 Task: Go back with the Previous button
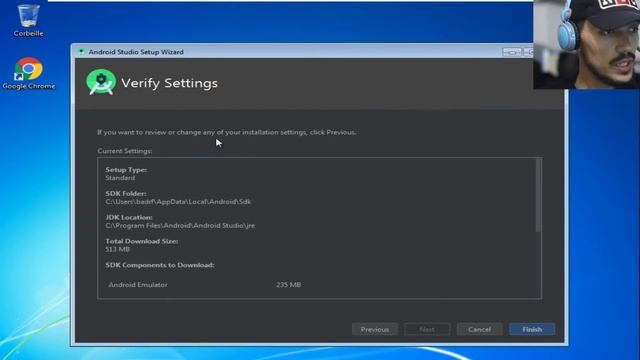[x=375, y=329]
